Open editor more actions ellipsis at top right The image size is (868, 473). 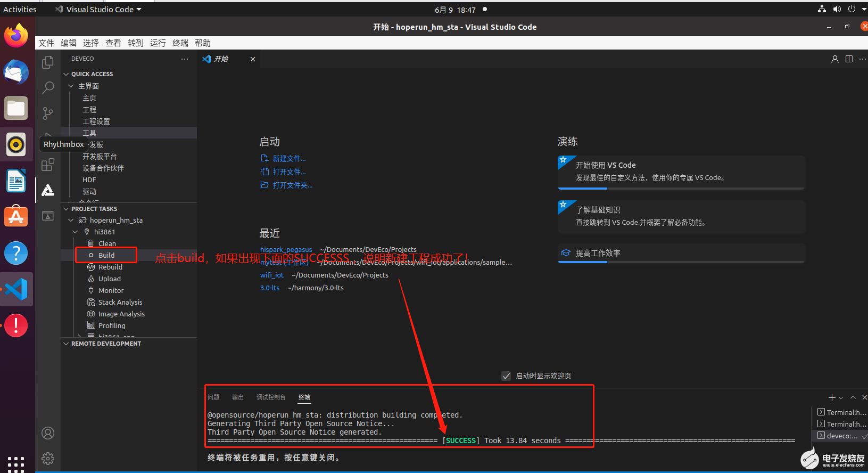click(x=863, y=59)
